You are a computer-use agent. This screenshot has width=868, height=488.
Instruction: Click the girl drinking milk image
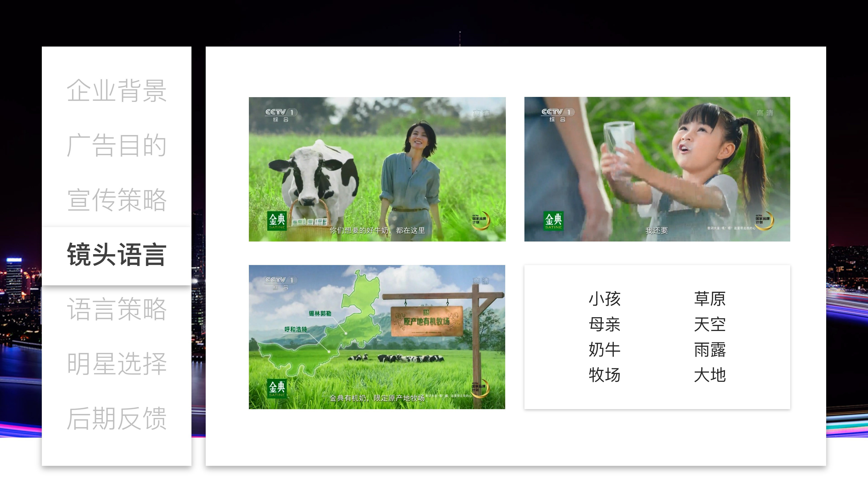[657, 169]
